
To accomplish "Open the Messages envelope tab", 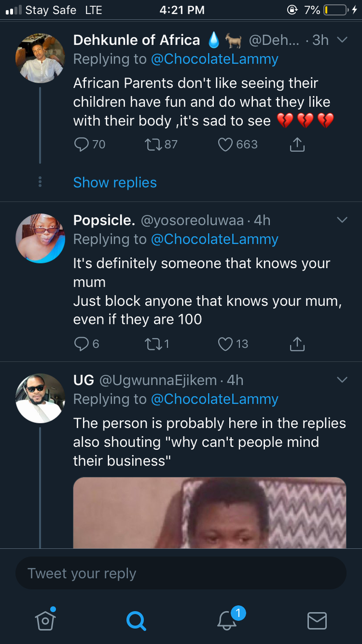I will 317,620.
